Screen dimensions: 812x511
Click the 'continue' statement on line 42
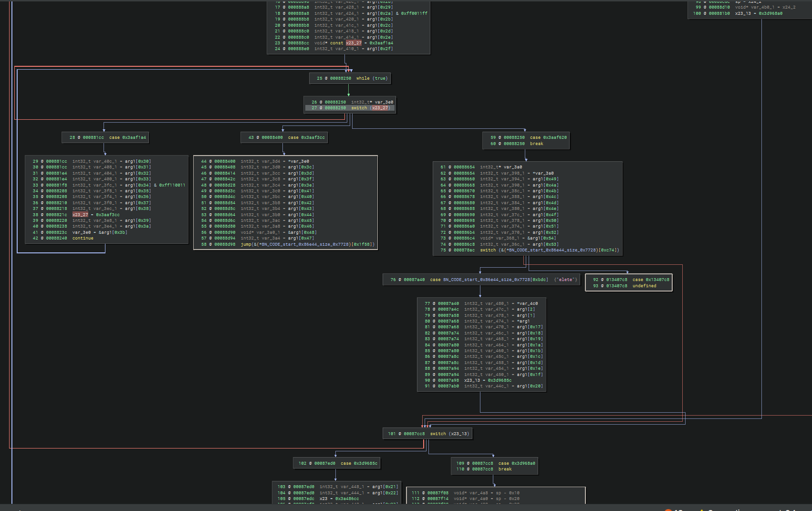click(x=83, y=238)
